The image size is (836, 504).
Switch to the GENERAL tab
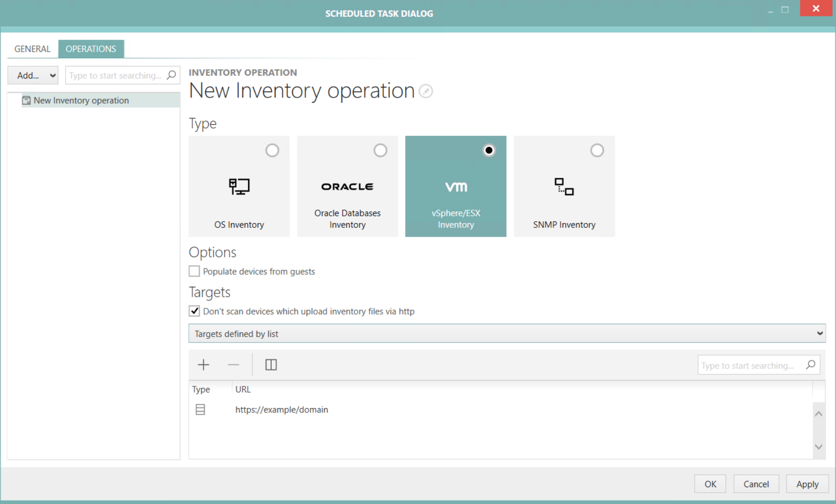tap(32, 49)
